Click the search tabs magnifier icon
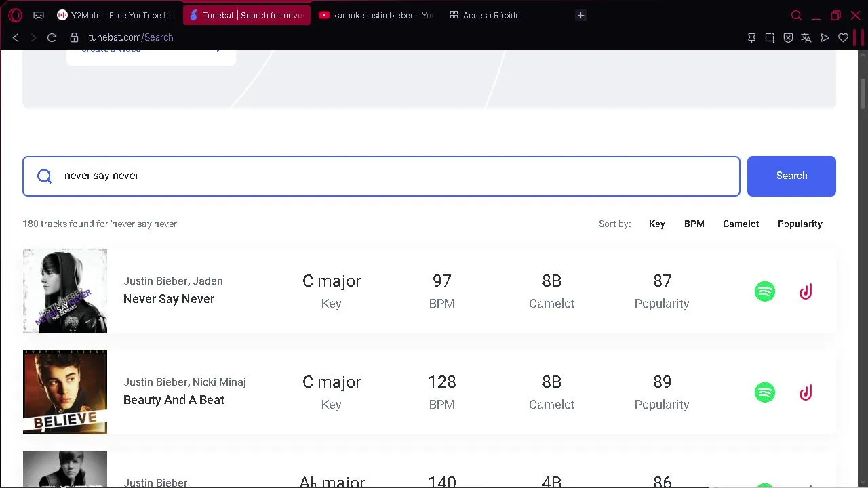The height and width of the screenshot is (488, 868). 796,15
